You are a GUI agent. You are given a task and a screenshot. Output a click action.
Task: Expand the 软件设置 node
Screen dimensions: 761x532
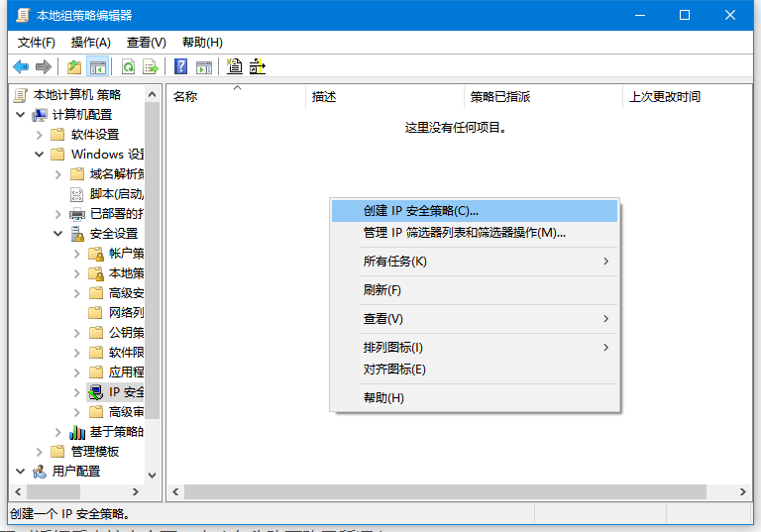click(40, 135)
